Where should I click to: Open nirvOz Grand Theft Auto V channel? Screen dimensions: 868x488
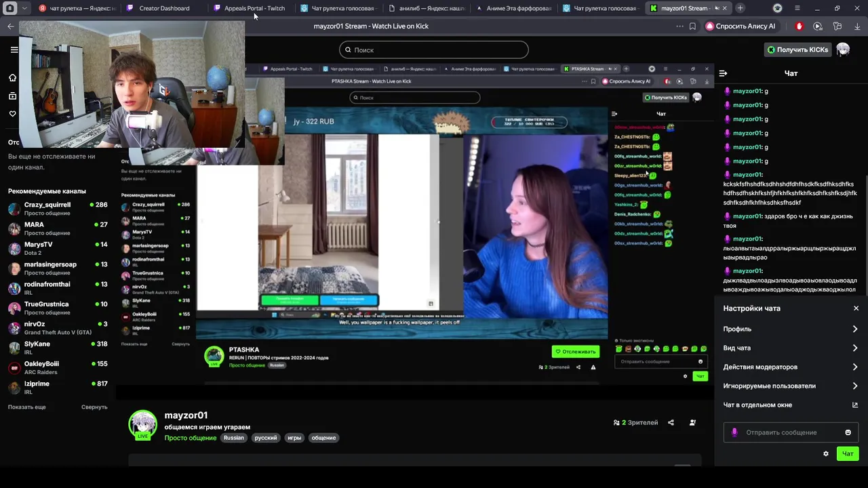[58, 328]
